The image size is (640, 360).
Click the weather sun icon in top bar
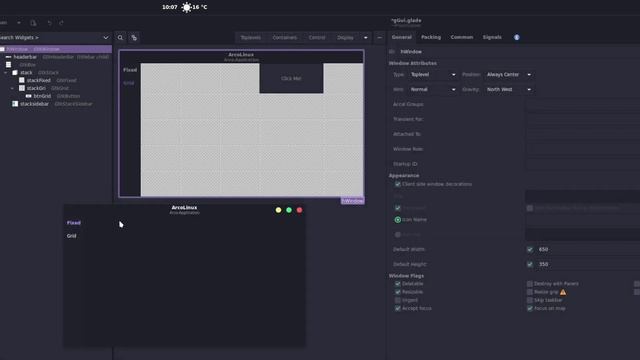(x=187, y=7)
